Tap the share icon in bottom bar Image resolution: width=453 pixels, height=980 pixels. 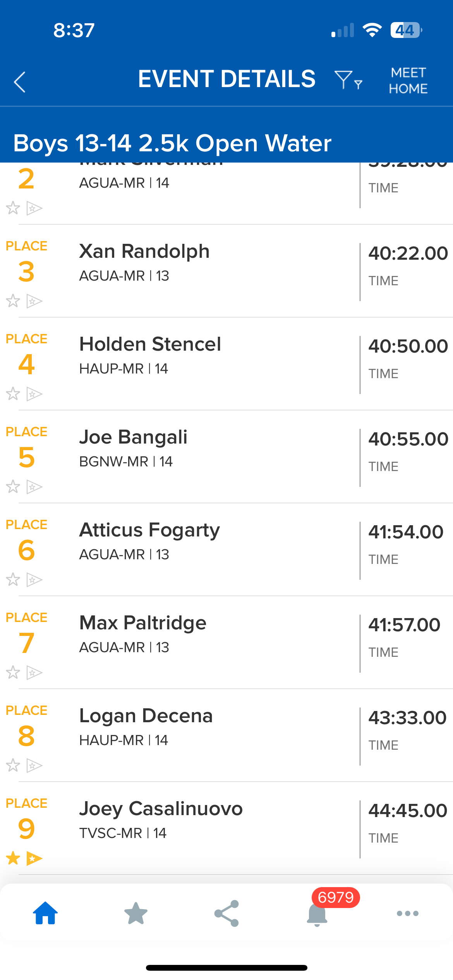pyautogui.click(x=226, y=913)
